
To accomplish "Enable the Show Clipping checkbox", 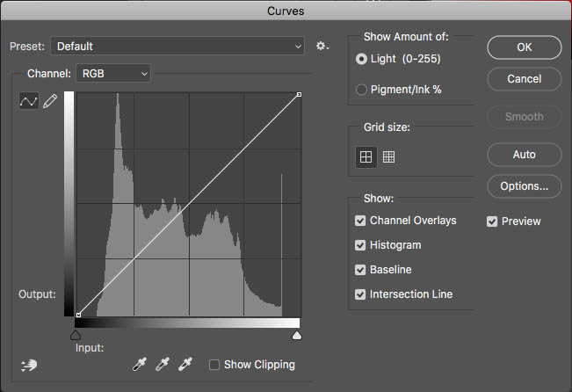I will pos(214,365).
